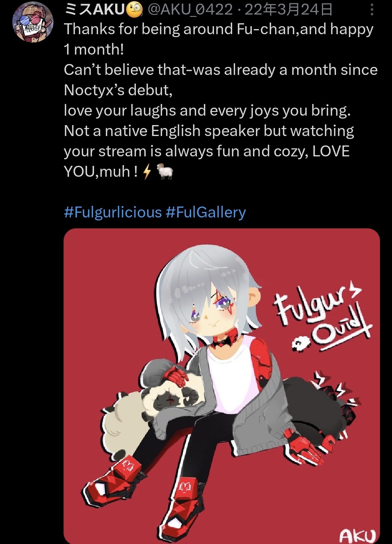
Task: Click the small sheep doodle beside Ovid
Action: (x=300, y=344)
